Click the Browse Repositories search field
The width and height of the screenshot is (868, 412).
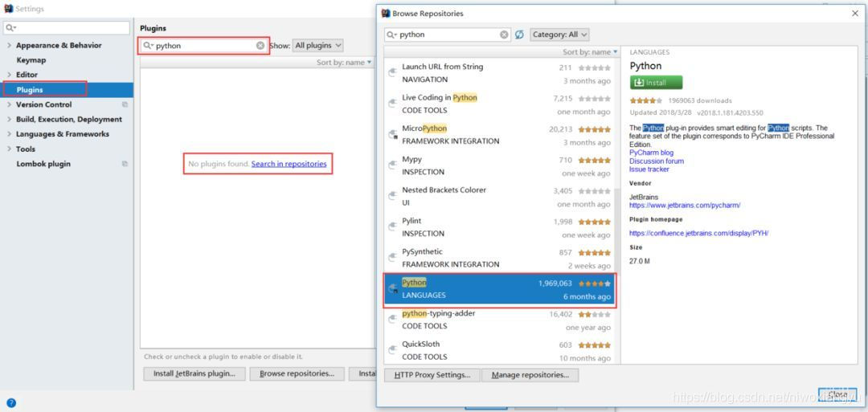448,35
